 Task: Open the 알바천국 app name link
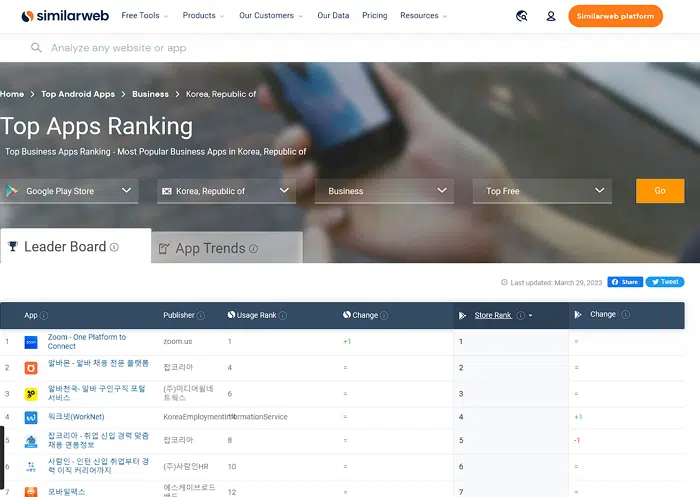(96, 393)
